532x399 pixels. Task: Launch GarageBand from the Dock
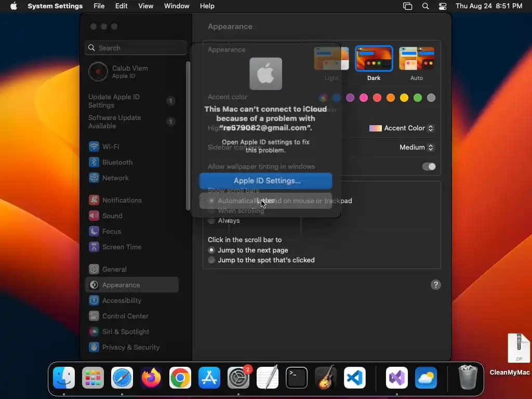326,378
